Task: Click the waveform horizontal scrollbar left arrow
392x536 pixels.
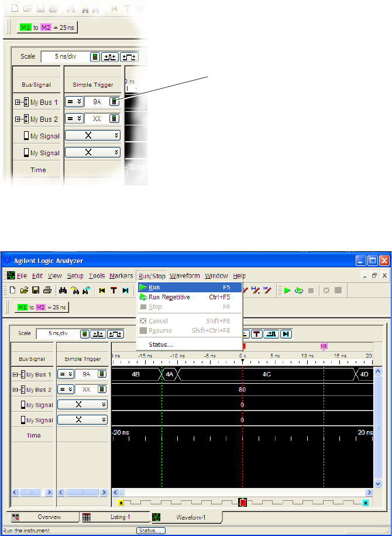Action: point(115,493)
